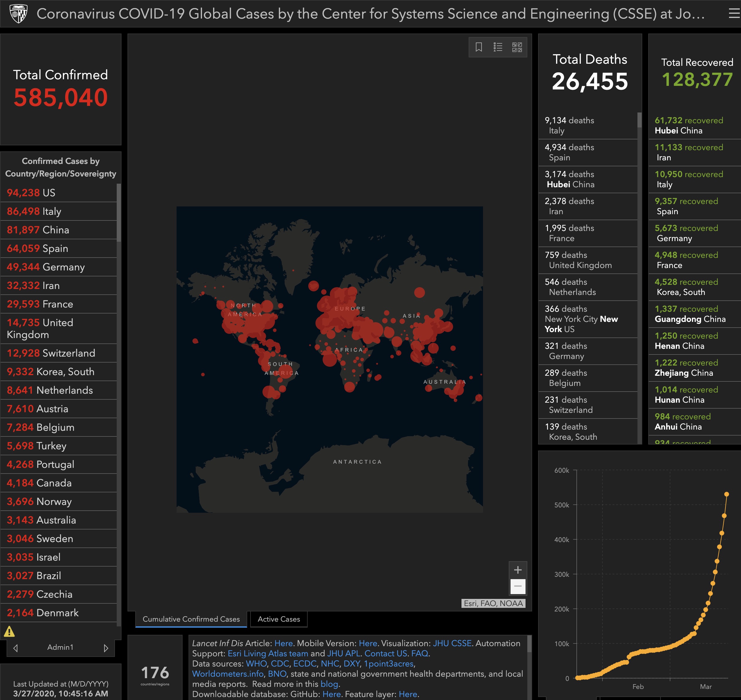Select 1,337 recovered Guangdong China entry

(x=695, y=314)
